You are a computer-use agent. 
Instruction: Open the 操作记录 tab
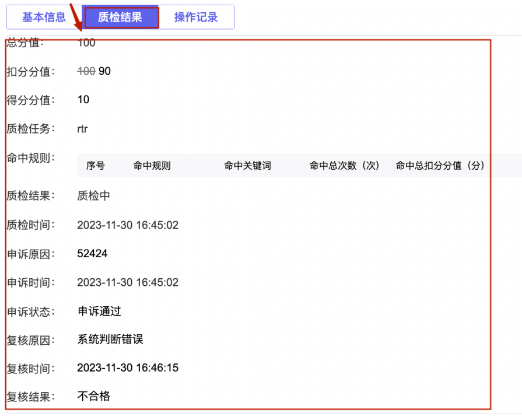pos(196,17)
